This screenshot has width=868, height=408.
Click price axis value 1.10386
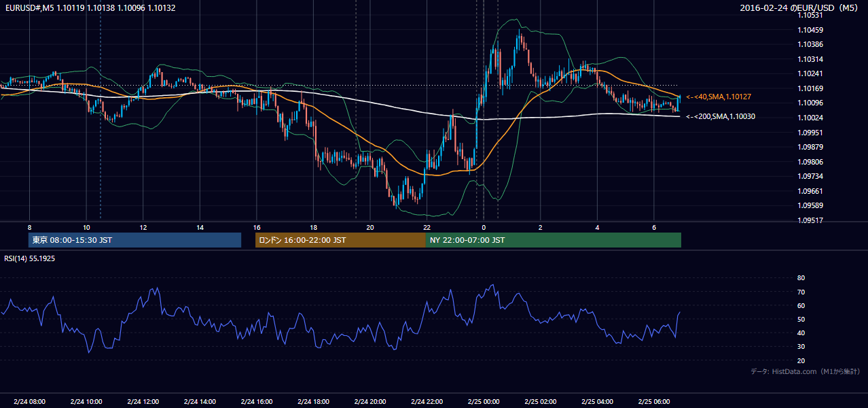[810, 44]
